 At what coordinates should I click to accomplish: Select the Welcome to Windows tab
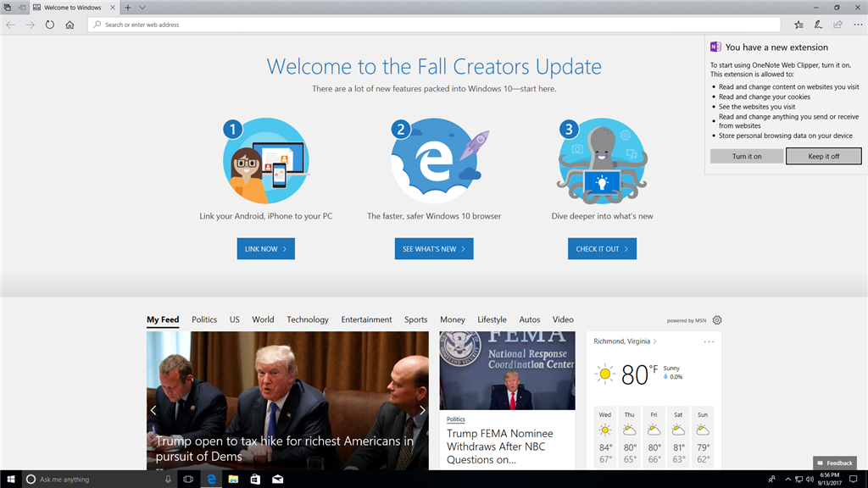(x=74, y=8)
